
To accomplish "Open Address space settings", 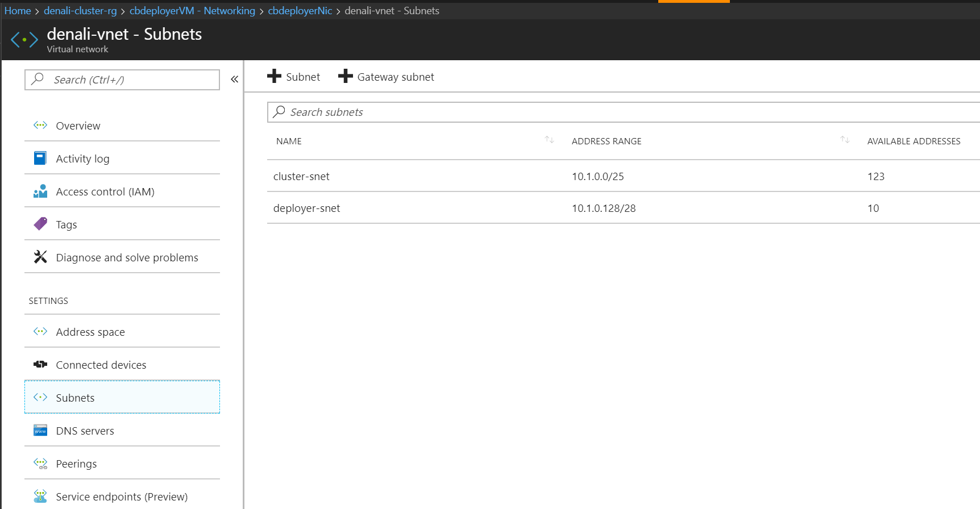I will click(122, 332).
